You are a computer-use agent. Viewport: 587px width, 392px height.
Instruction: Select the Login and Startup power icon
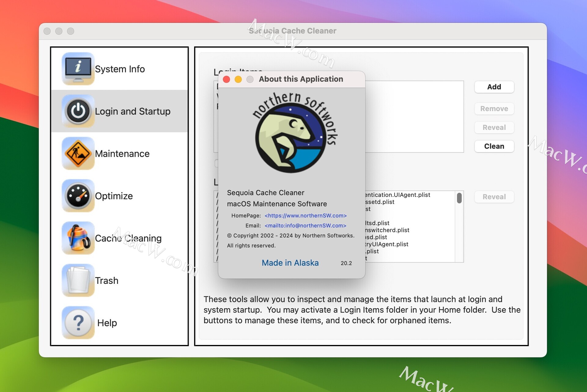[x=78, y=111]
